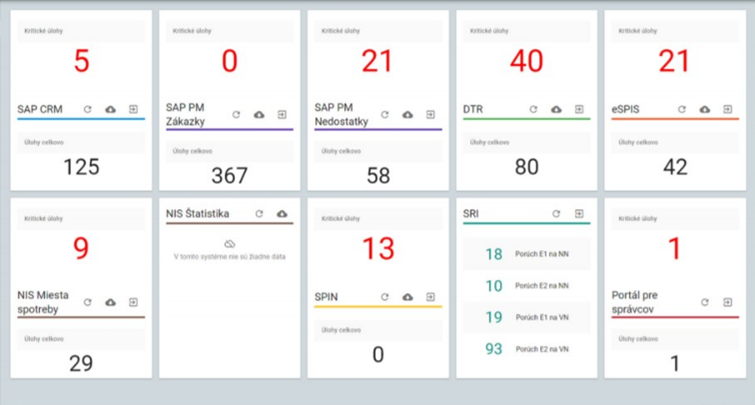Click the NIS Miesta spotreby title
This screenshot has width=755, height=405.
coord(43,302)
